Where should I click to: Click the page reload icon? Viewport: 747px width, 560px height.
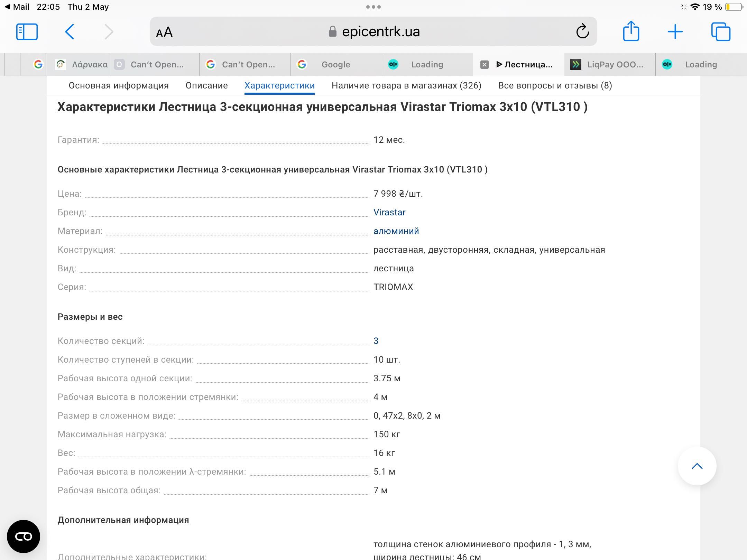tap(583, 32)
